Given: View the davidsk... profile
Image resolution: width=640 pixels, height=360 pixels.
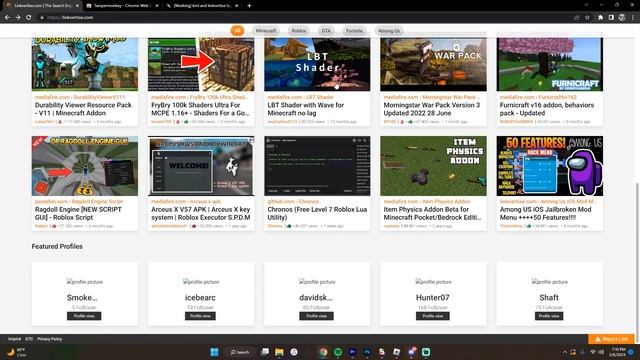Looking at the screenshot, I should coord(316,316).
